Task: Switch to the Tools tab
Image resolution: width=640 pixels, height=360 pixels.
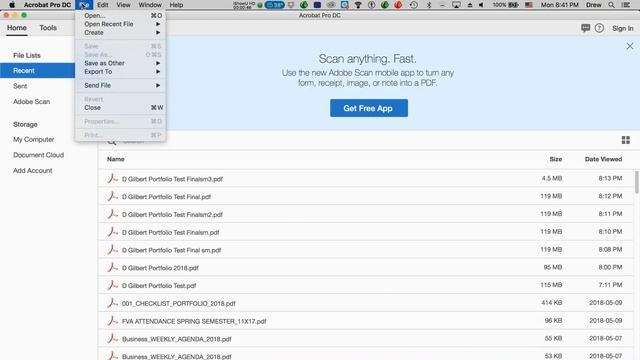Action: click(x=48, y=28)
